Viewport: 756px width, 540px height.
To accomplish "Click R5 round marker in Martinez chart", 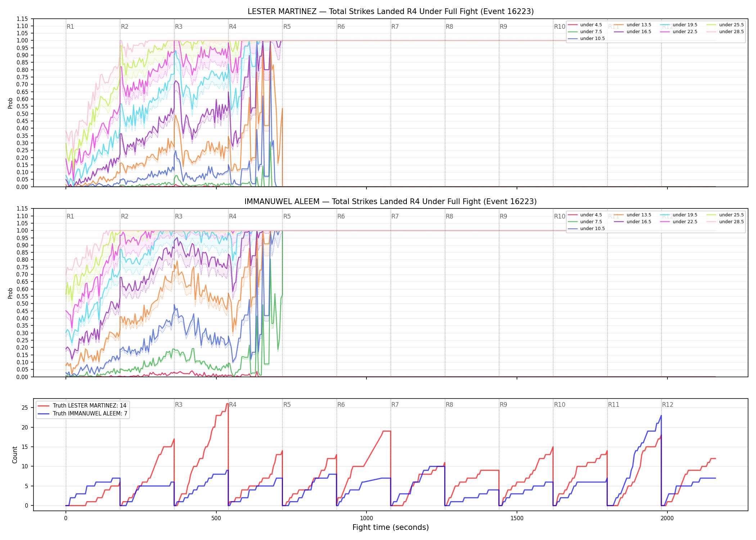I will tap(287, 27).
